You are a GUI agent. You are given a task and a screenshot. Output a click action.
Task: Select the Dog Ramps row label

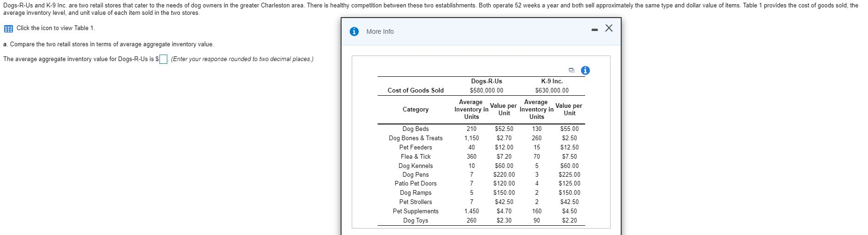click(416, 193)
